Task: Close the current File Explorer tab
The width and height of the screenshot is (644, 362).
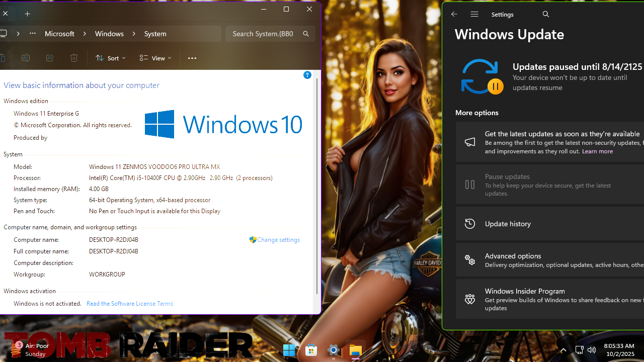Action: 5,14
